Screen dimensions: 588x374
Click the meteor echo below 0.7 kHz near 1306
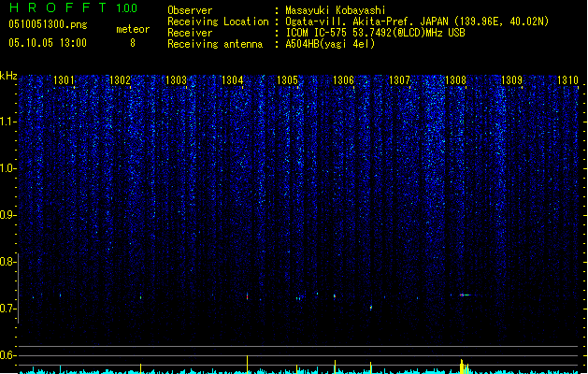click(371, 308)
